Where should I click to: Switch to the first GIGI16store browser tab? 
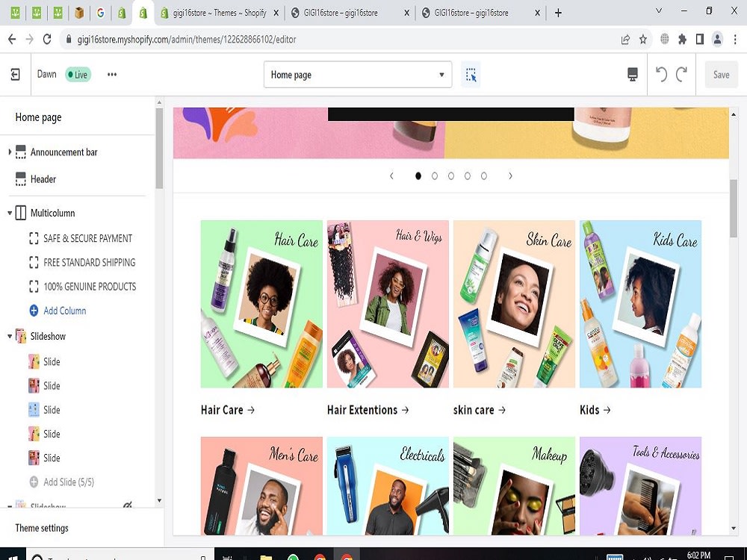click(x=350, y=13)
